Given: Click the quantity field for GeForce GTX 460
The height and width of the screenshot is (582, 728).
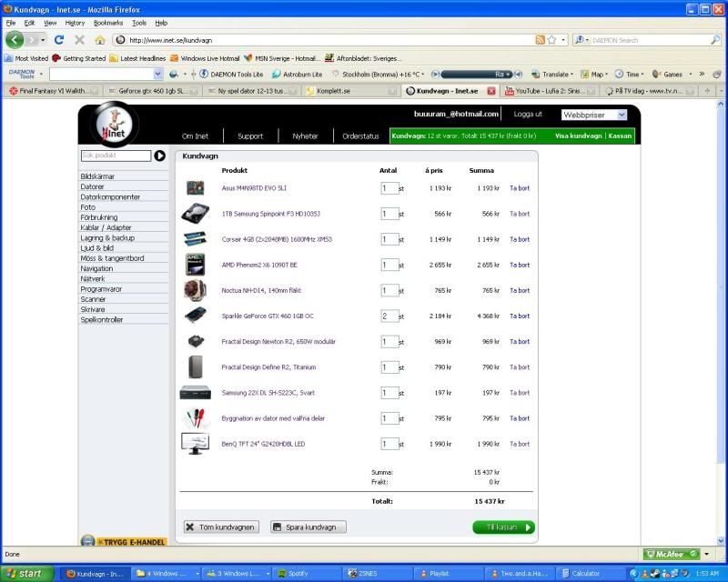Looking at the screenshot, I should click(x=388, y=316).
